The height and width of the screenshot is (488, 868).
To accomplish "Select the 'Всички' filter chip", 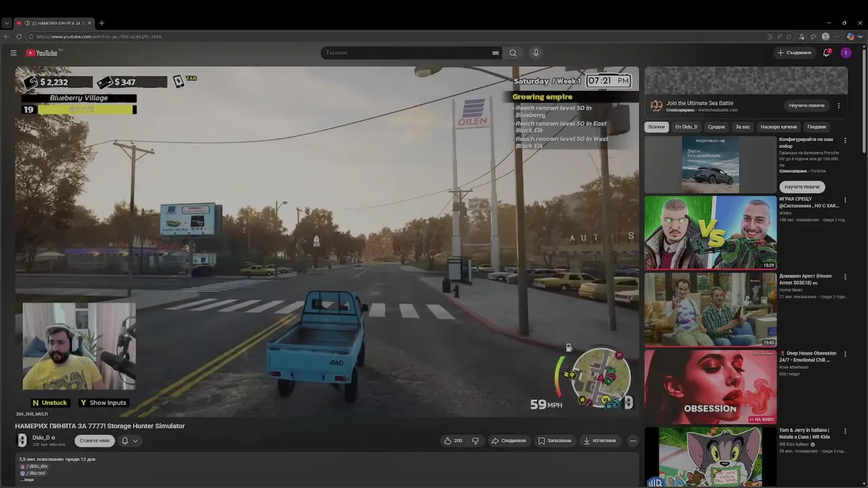I will pos(656,127).
